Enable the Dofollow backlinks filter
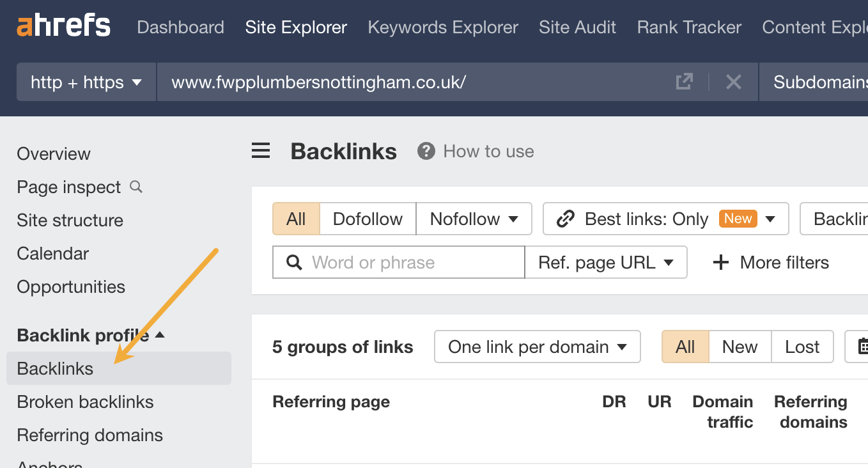This screenshot has width=868, height=468. click(368, 219)
